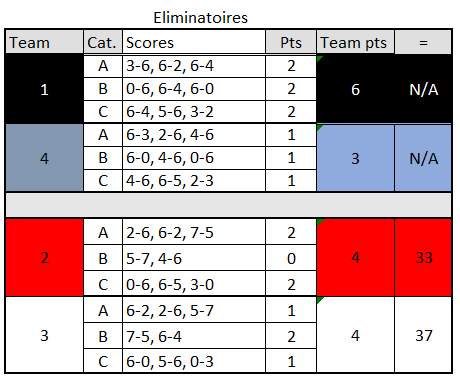
Task: Select the black Team 1 cell
Action: (44, 89)
